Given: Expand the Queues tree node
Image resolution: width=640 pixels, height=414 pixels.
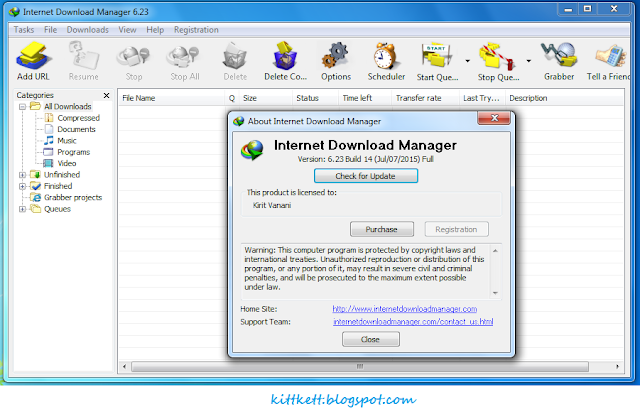Looking at the screenshot, I should (22, 209).
